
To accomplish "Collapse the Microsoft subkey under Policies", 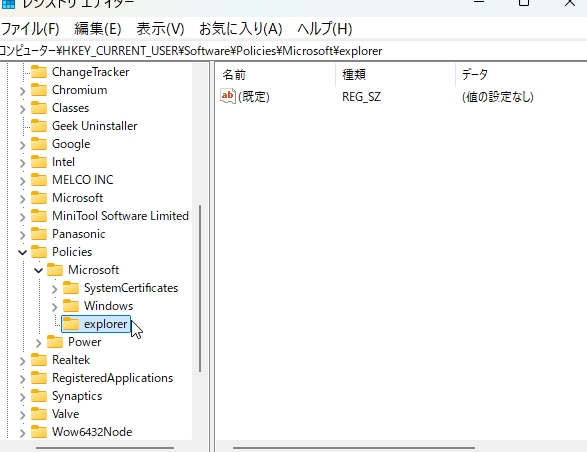I will [39, 270].
